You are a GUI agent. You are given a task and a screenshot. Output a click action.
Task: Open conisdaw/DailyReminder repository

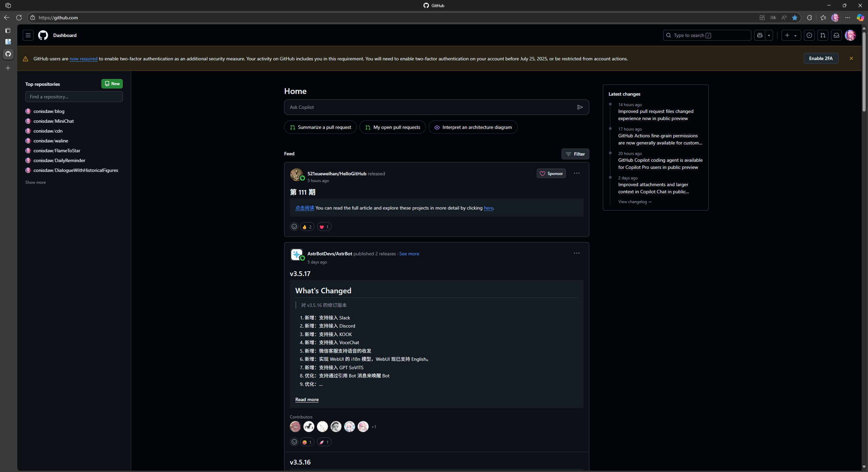click(x=59, y=160)
